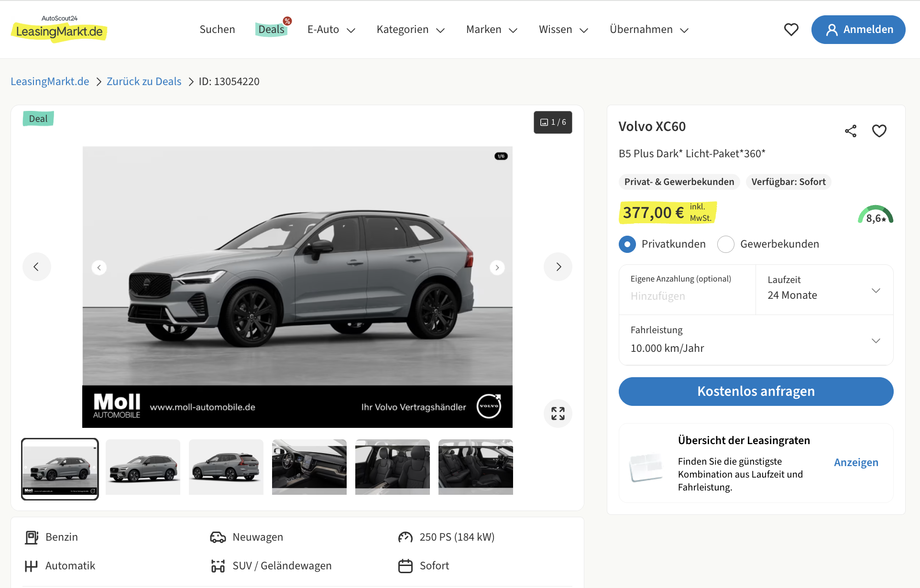Click the Neuwagen car icon
This screenshot has width=920, height=588.
(218, 537)
